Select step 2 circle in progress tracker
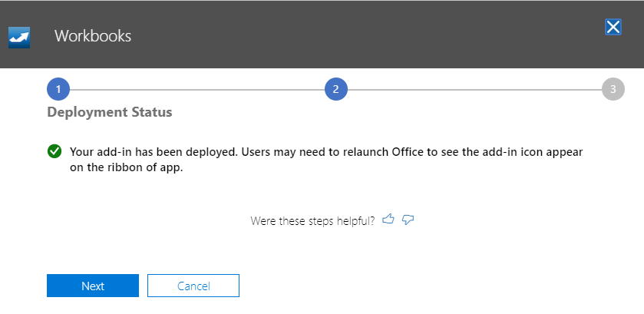Image resolution: width=644 pixels, height=314 pixels. coord(336,89)
